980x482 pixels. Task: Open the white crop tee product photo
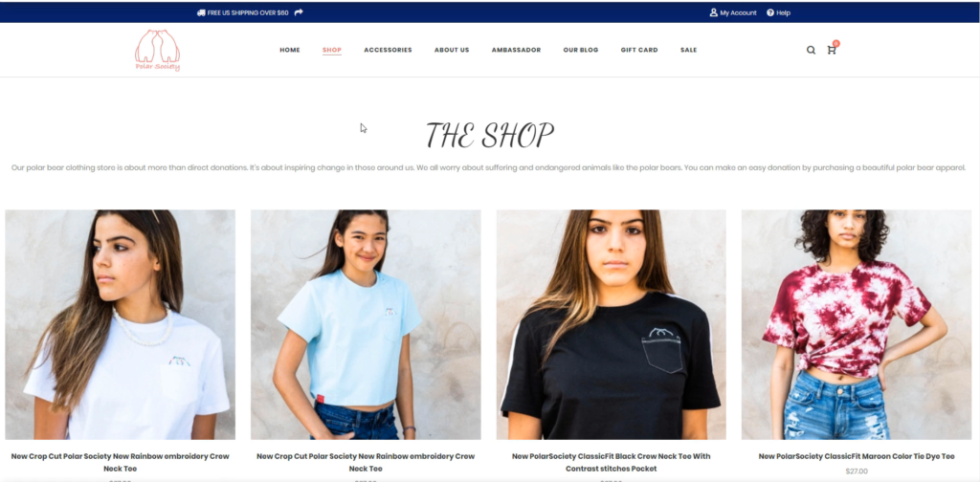[x=121, y=324]
